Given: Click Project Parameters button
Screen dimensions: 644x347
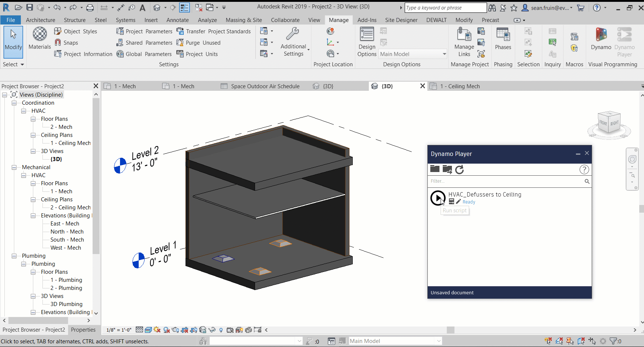Looking at the screenshot, I should [x=144, y=31].
